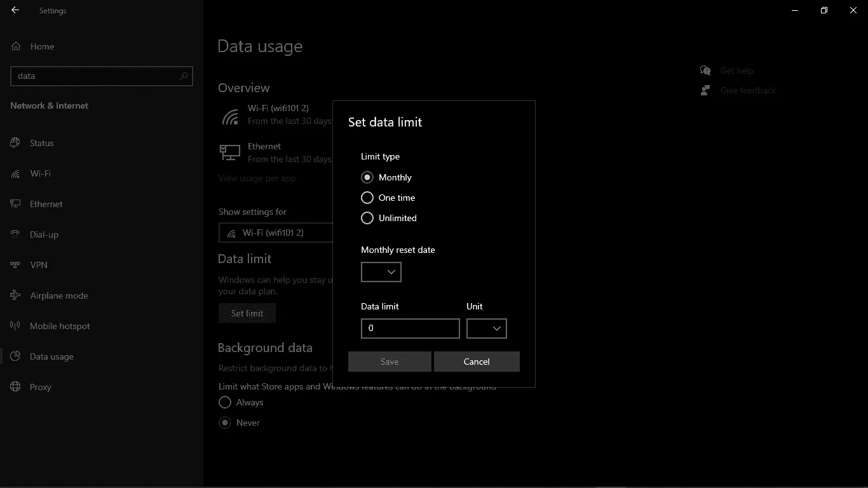
Task: Select the Mobile hotspot icon
Action: (16, 326)
